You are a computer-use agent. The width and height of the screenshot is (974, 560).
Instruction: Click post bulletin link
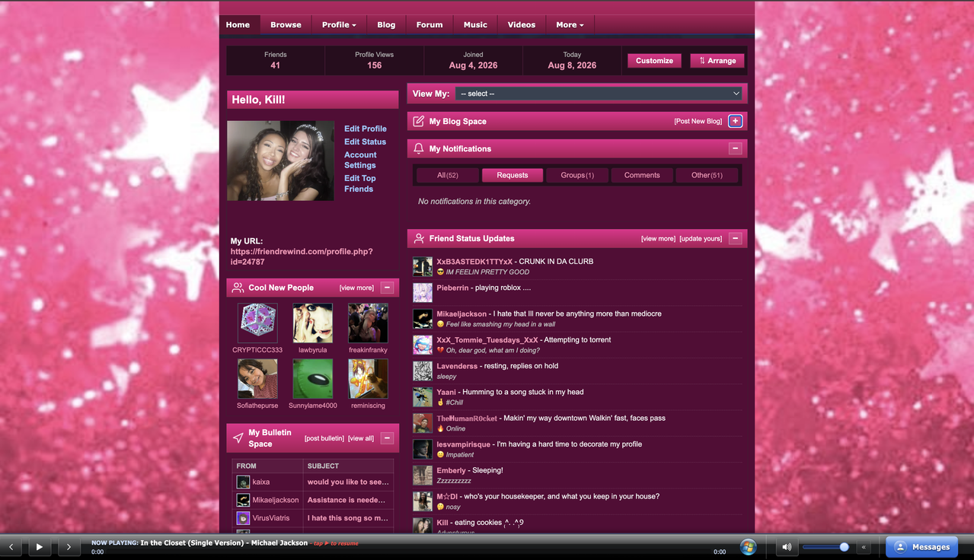[324, 438]
